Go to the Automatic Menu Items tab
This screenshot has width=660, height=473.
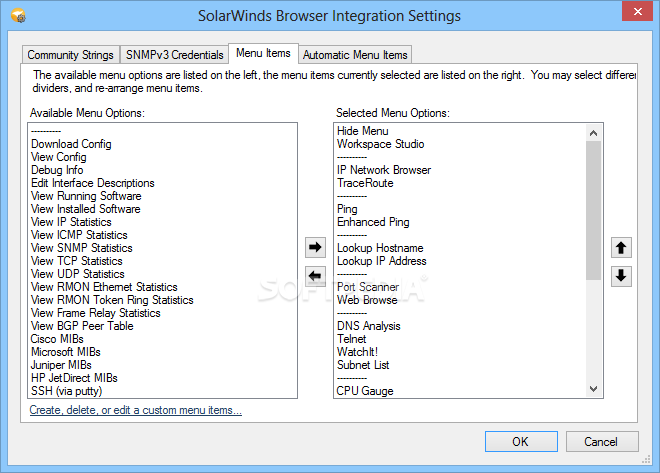(355, 55)
